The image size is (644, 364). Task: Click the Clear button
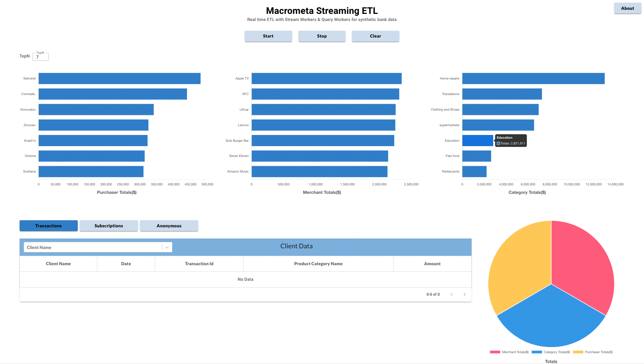pos(375,36)
